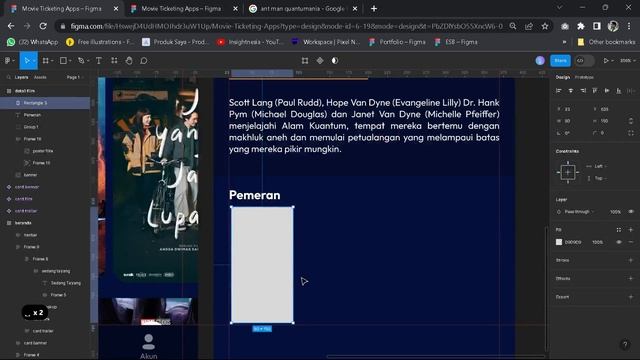Viewport: 640px width, 360px height.
Task: Click the Create component icon
Action: [x=320, y=61]
